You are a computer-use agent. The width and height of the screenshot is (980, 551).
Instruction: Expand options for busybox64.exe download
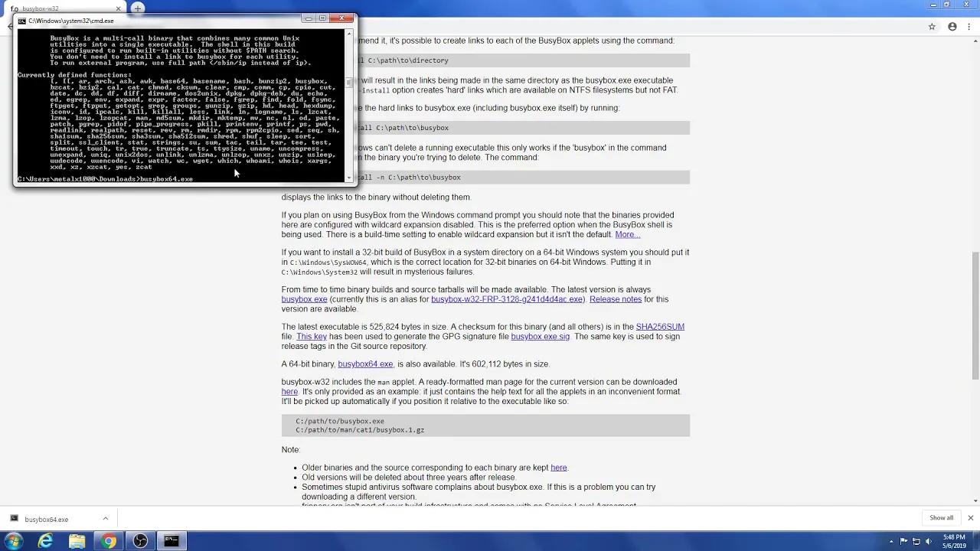105,519
